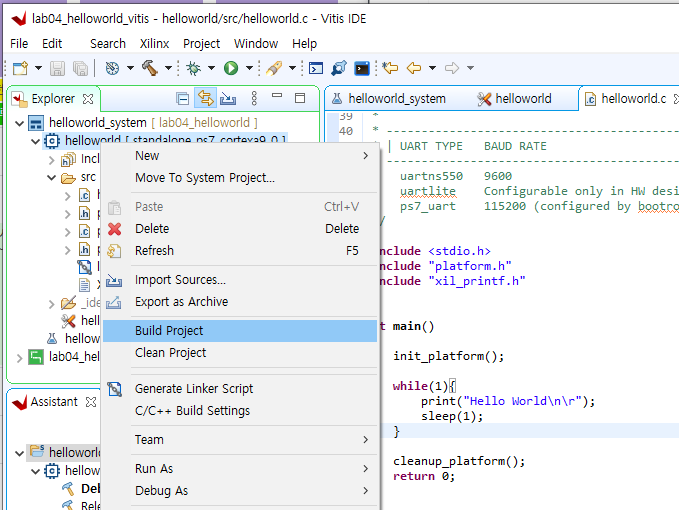Click Refresh in the context menu
This screenshot has height=510, width=679.
pos(240,251)
